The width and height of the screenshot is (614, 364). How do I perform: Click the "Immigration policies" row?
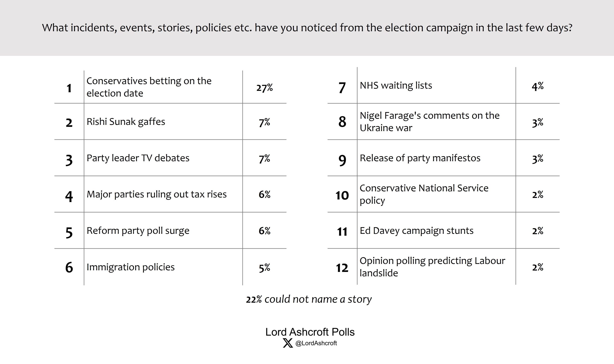(130, 267)
